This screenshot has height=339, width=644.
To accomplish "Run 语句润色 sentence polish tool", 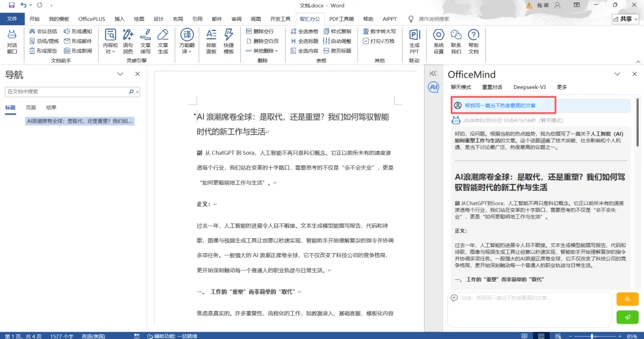I will point(128,42).
